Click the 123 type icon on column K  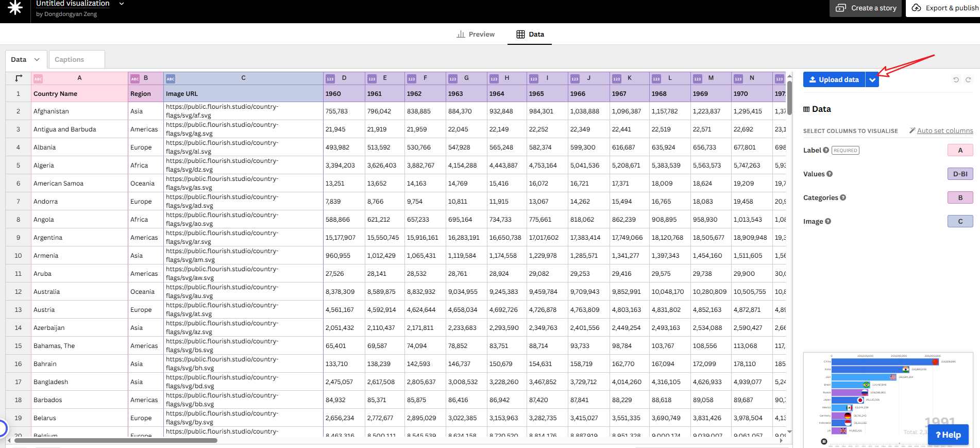pyautogui.click(x=616, y=79)
